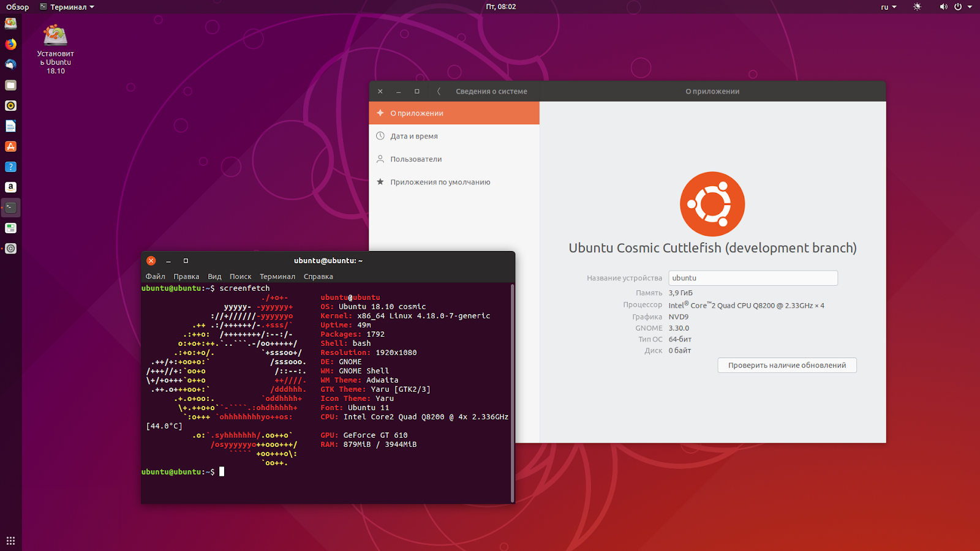Launch Thunderbird mail from the dock
This screenshot has height=551, width=980.
10,64
